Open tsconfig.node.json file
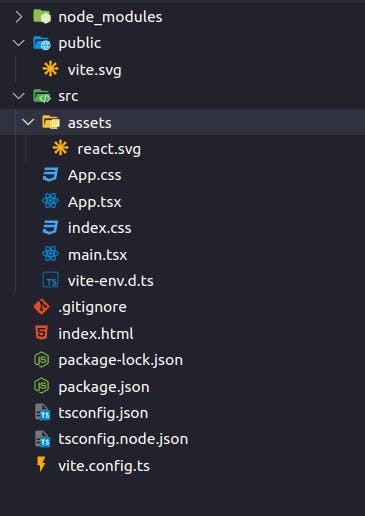 (x=123, y=439)
